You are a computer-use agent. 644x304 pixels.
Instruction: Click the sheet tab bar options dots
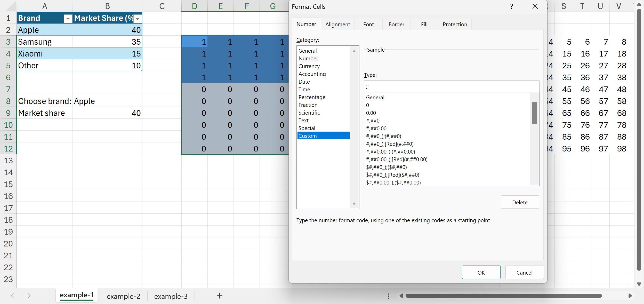389,296
